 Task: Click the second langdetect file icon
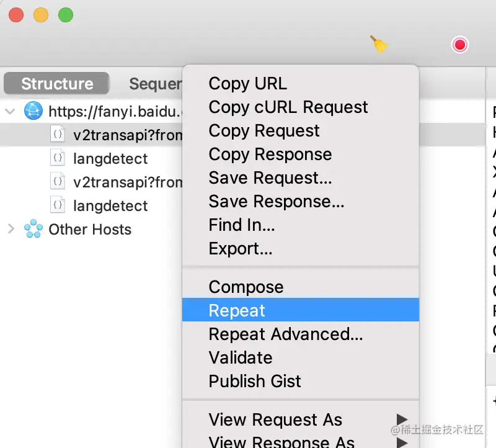pyautogui.click(x=58, y=205)
